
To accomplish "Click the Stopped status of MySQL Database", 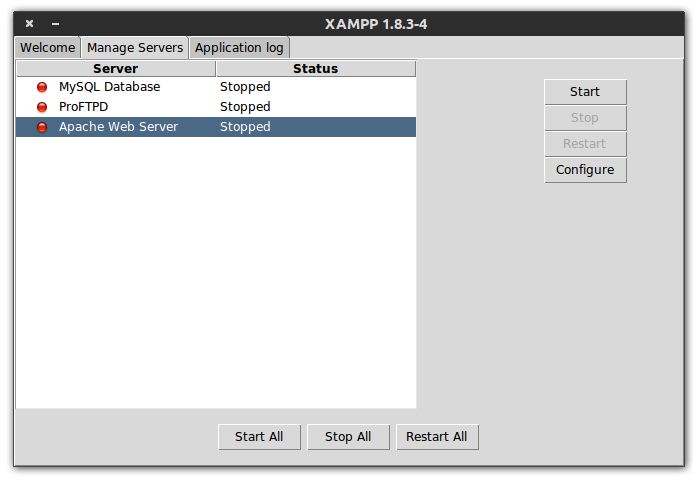I will coord(245,87).
